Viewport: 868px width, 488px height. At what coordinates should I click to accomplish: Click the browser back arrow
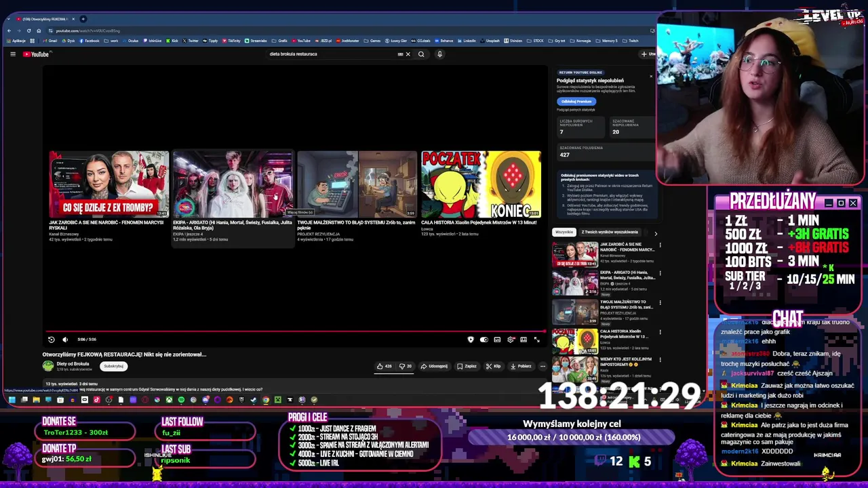point(9,30)
